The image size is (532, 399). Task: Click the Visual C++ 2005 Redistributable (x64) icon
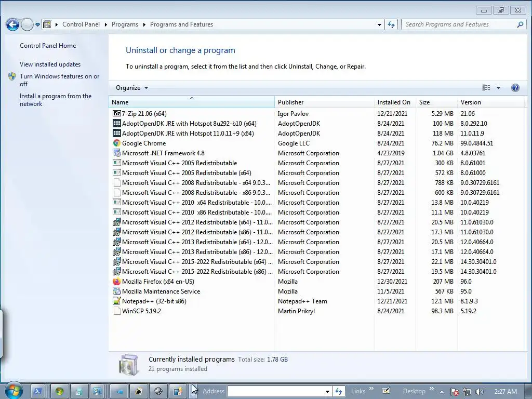click(x=117, y=172)
